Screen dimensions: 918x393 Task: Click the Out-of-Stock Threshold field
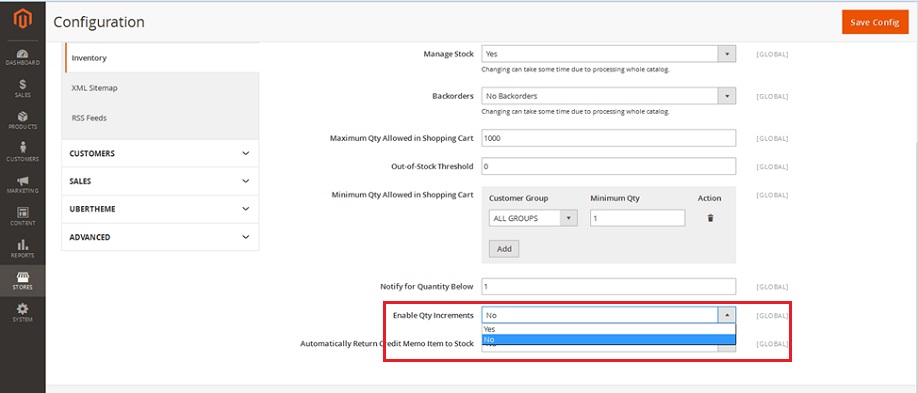click(608, 166)
